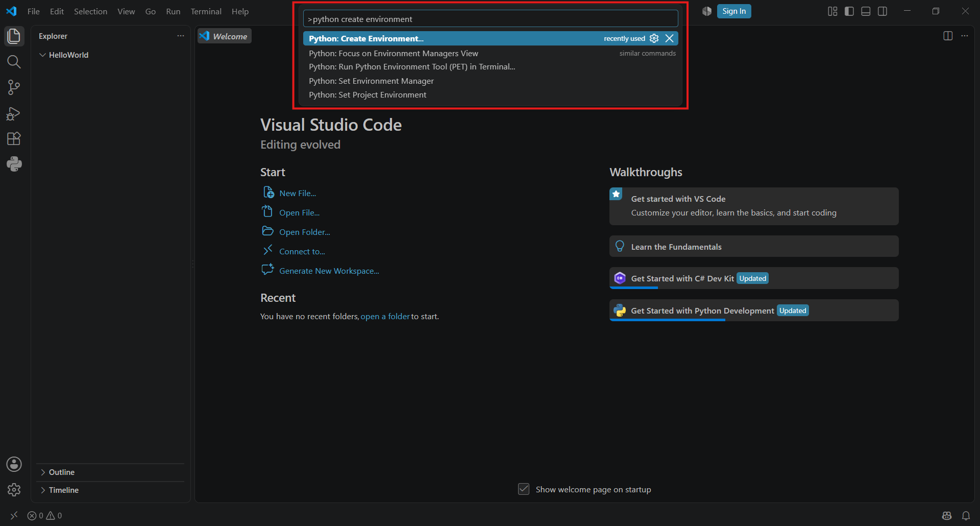The height and width of the screenshot is (526, 980).
Task: Click the New File... link
Action: tap(298, 193)
